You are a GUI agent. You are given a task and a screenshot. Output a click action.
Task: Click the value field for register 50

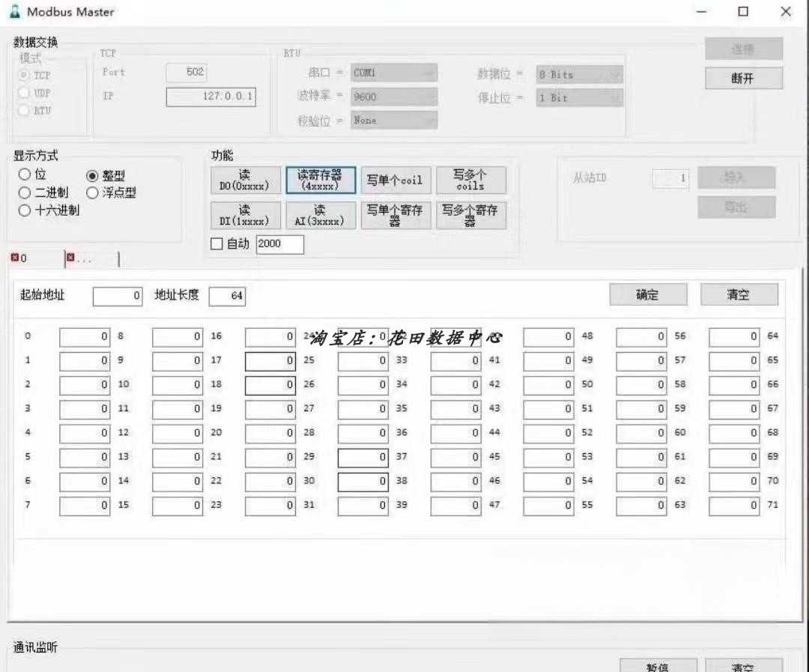click(642, 386)
